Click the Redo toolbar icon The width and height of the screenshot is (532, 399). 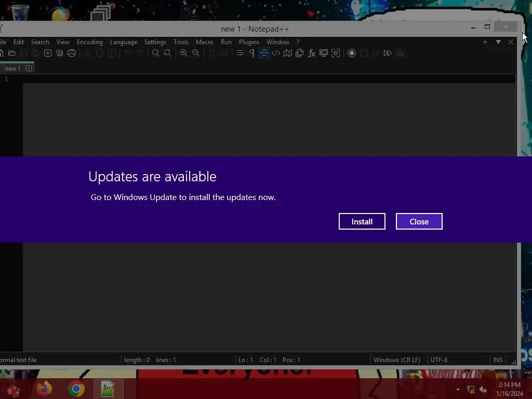click(x=140, y=53)
